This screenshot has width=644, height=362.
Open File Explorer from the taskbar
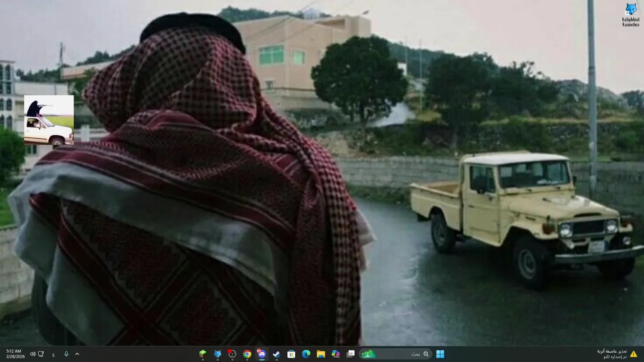click(x=321, y=354)
